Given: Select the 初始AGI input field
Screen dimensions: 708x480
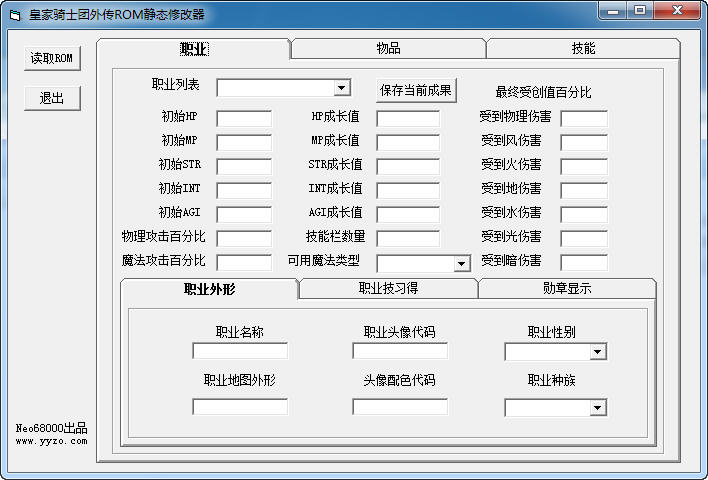Looking at the screenshot, I should (x=244, y=214).
